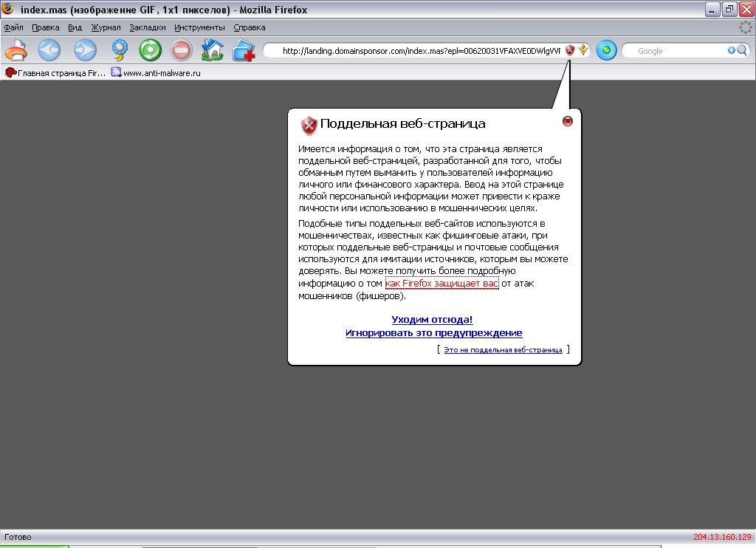
Task: Click the Firefox throbber activity icon
Action: (746, 27)
